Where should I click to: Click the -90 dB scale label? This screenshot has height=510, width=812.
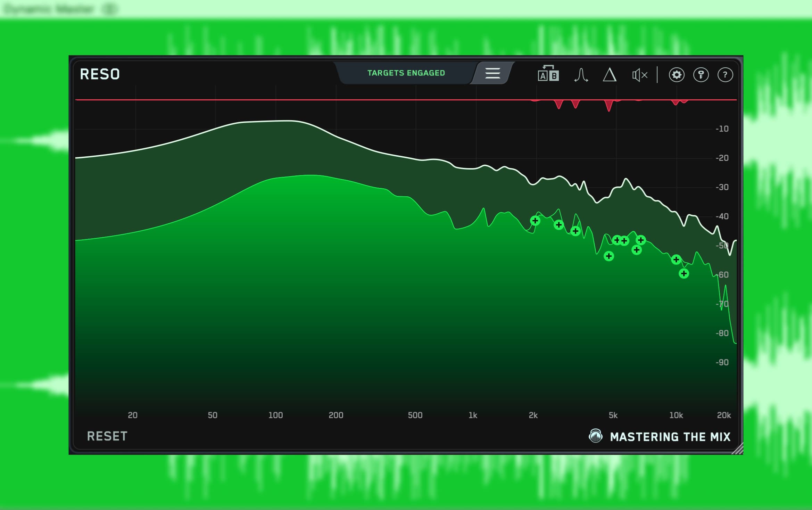pos(722,362)
